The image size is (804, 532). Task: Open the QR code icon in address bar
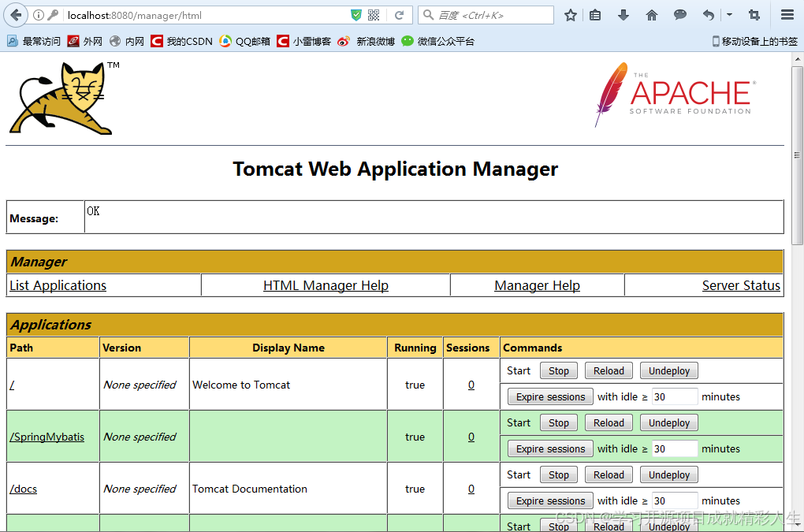374,16
